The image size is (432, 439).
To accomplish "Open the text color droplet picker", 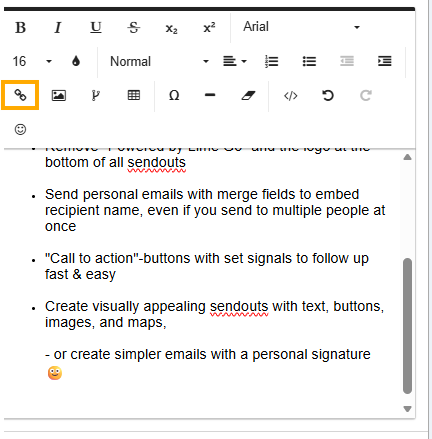I will 76,61.
